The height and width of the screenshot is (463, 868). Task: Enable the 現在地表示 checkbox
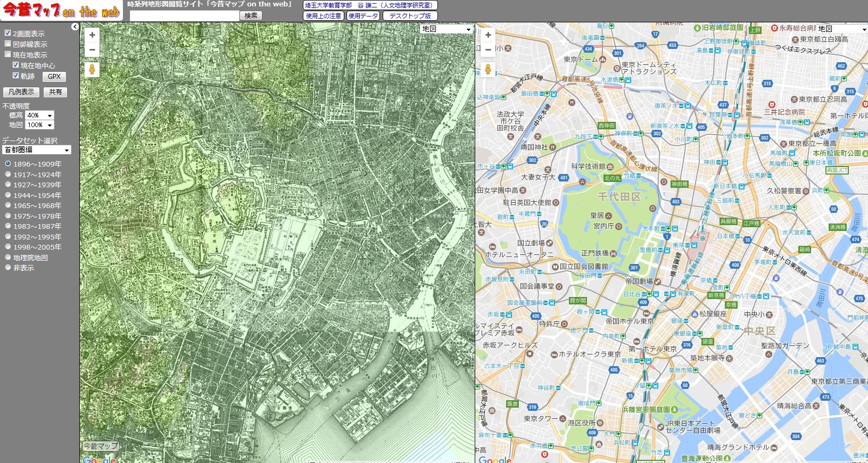(8, 54)
